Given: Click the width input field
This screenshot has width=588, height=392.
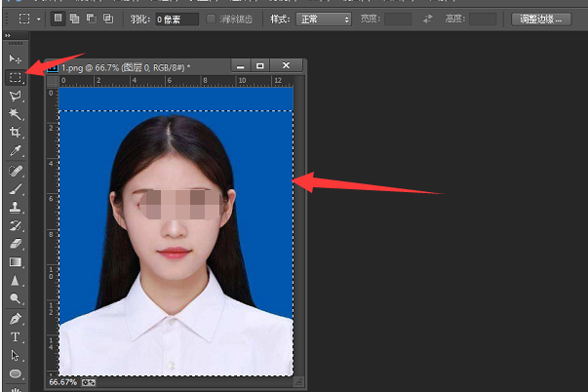Looking at the screenshot, I should click(398, 20).
